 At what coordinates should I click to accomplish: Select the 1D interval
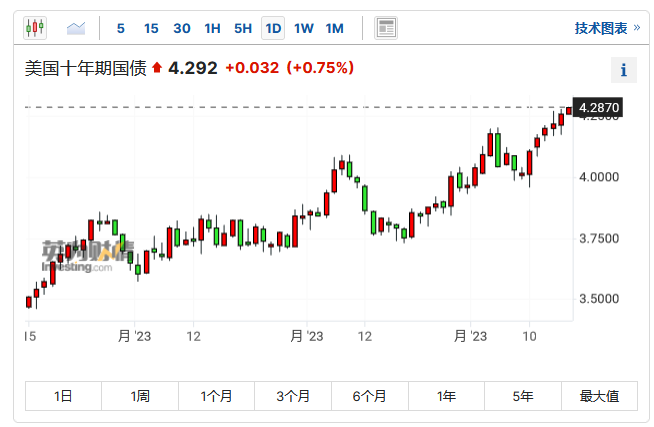(x=273, y=28)
